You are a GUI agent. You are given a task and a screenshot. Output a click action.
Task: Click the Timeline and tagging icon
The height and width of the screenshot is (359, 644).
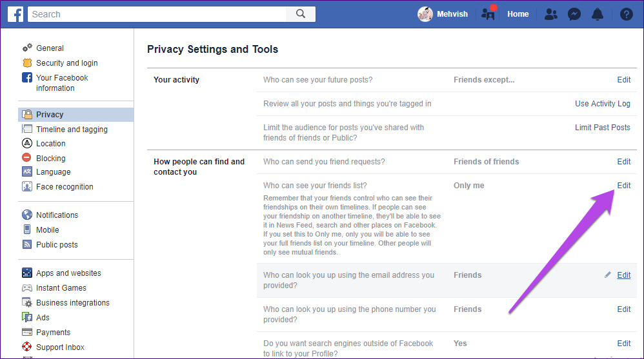[27, 129]
